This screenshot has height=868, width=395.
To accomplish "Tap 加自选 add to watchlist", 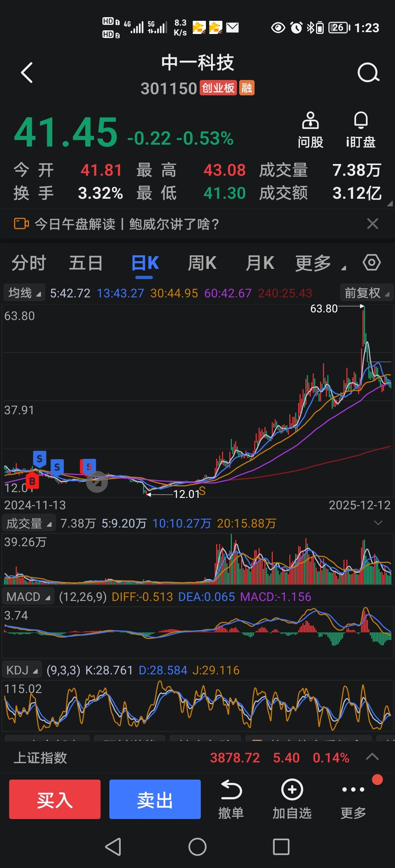I will [x=292, y=800].
